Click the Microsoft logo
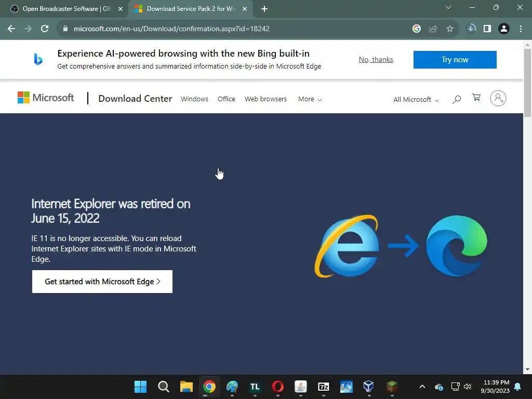 46,98
